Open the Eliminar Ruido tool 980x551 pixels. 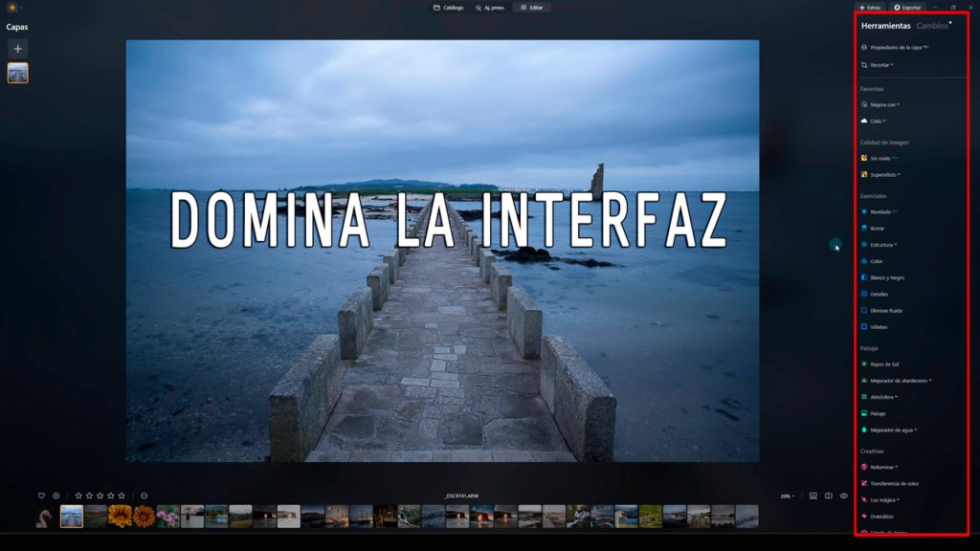(881, 311)
